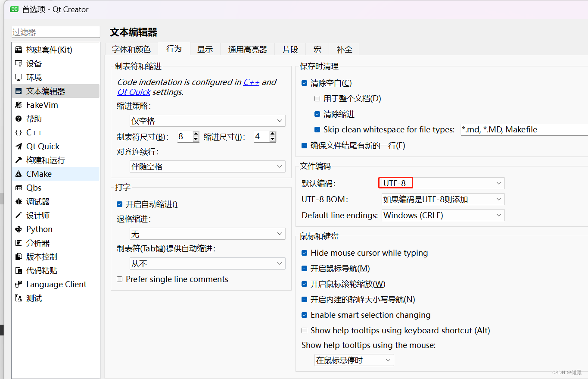Select the 设计师 pencil icon
This screenshot has height=379, width=588.
[x=19, y=215]
